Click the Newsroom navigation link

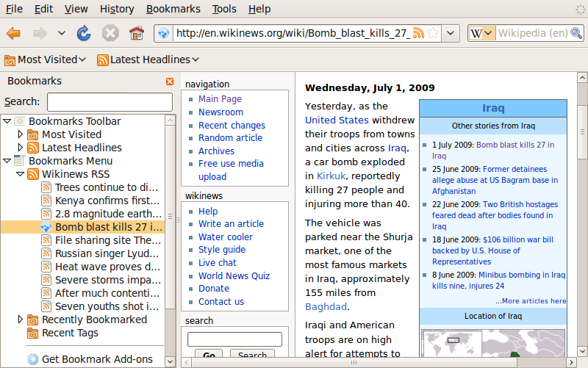point(220,112)
